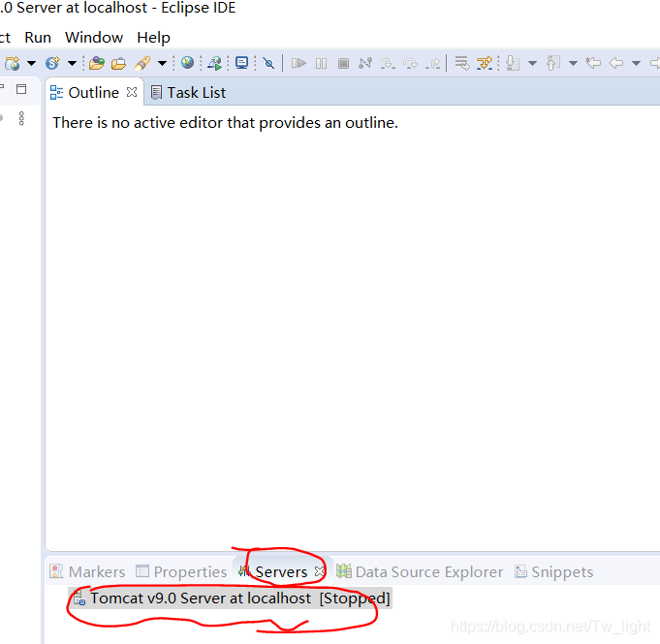This screenshot has height=644, width=660.
Task: Click the Drop to Frame icon
Action: [x=462, y=64]
